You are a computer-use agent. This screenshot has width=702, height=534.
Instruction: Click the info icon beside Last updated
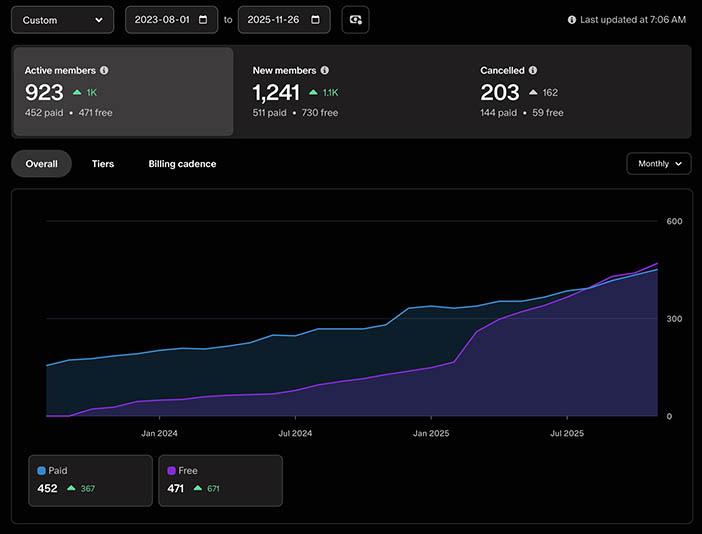tap(572, 20)
